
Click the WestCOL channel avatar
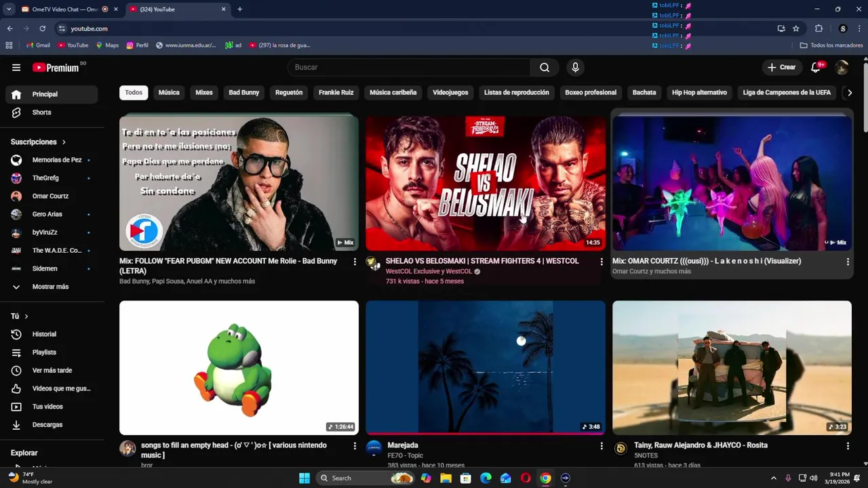click(374, 264)
